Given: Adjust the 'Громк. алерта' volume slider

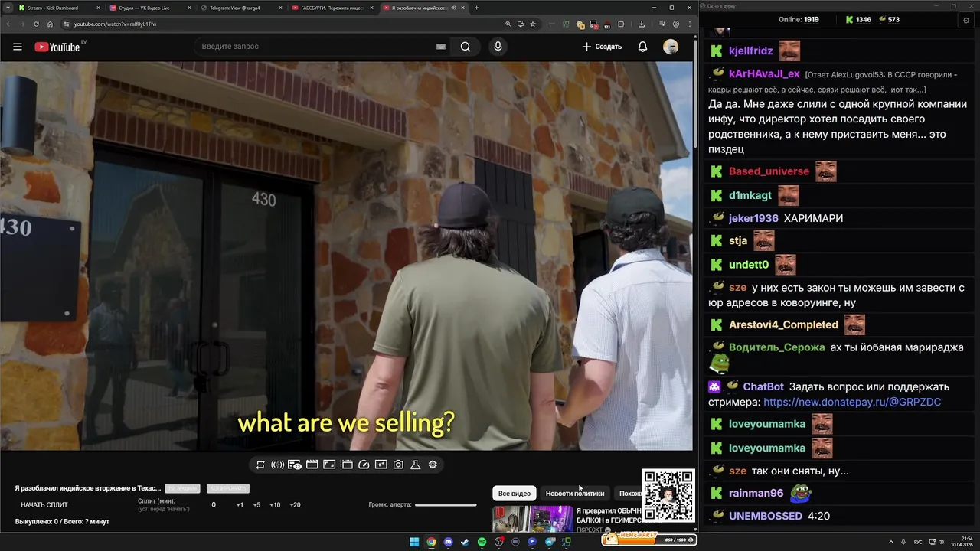Looking at the screenshot, I should point(446,505).
